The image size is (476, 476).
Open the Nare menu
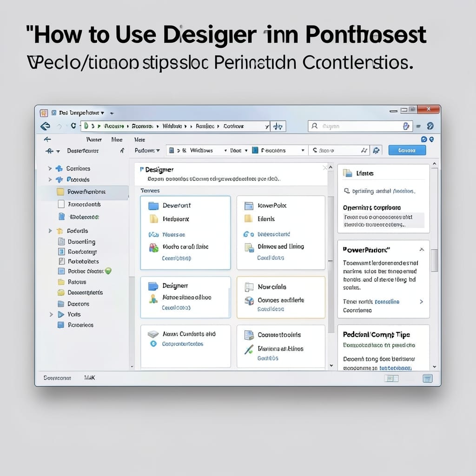click(x=139, y=139)
